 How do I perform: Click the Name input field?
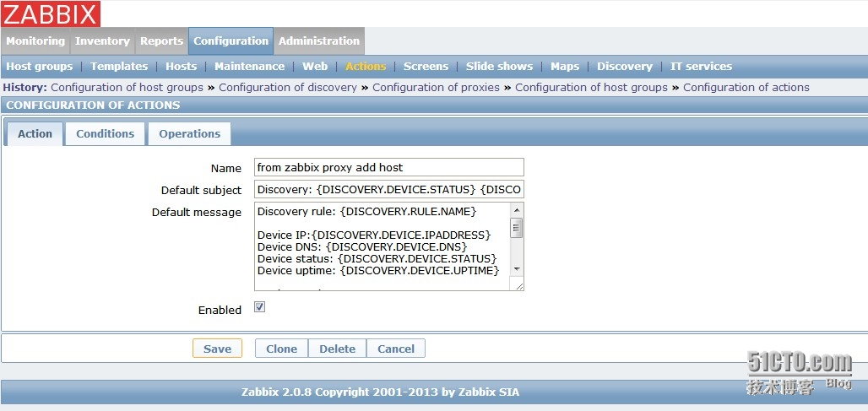pyautogui.click(x=389, y=167)
